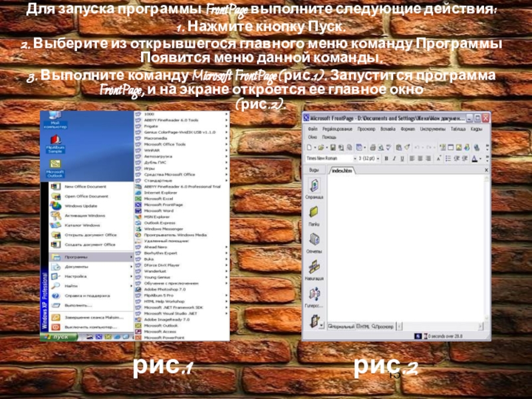Click the пуск Start button
The image size is (532, 399).
click(x=59, y=337)
